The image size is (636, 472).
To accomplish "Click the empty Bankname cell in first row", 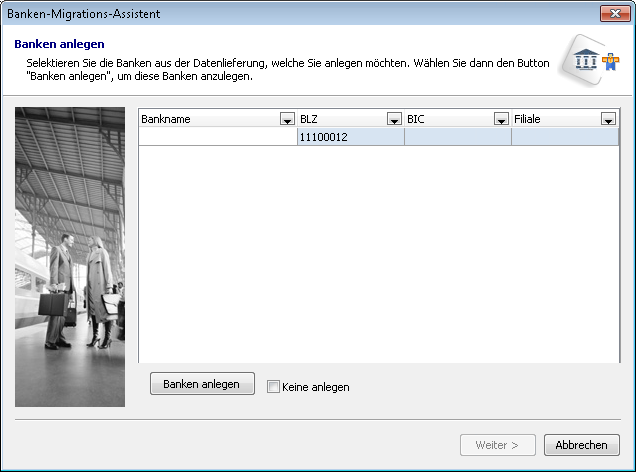I will pyautogui.click(x=217, y=137).
